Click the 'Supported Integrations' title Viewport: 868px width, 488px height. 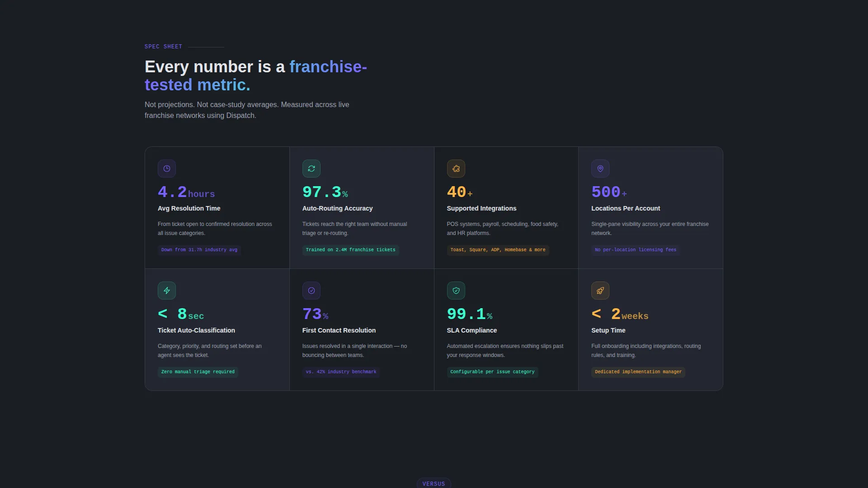(x=481, y=208)
